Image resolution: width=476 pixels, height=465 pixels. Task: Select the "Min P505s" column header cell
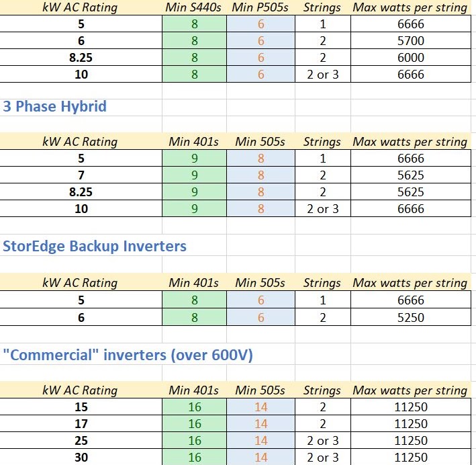(260, 8)
